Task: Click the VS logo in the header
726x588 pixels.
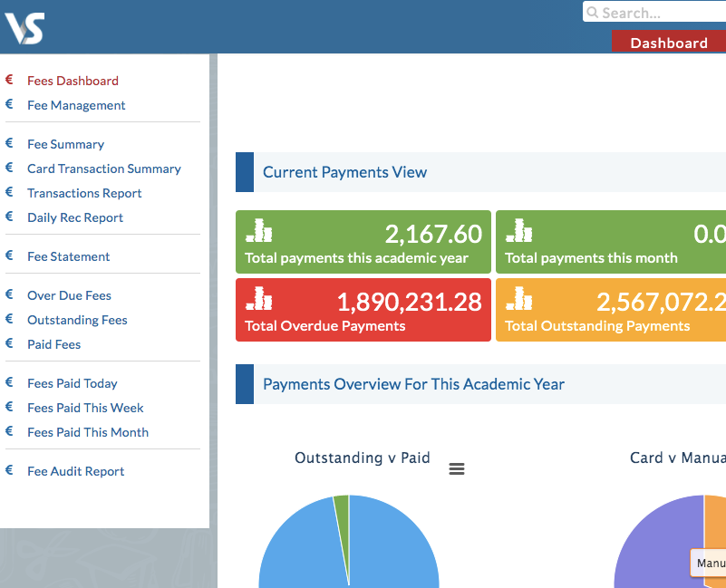Action: tap(24, 26)
